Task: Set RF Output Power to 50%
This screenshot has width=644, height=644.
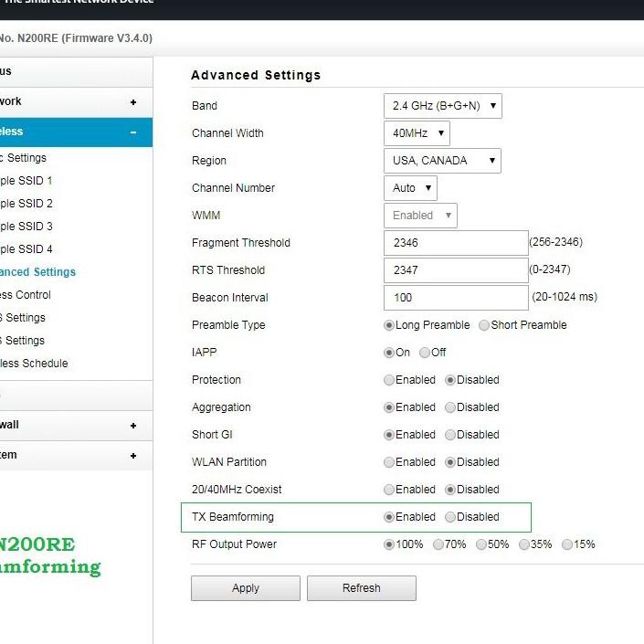Action: (x=481, y=544)
